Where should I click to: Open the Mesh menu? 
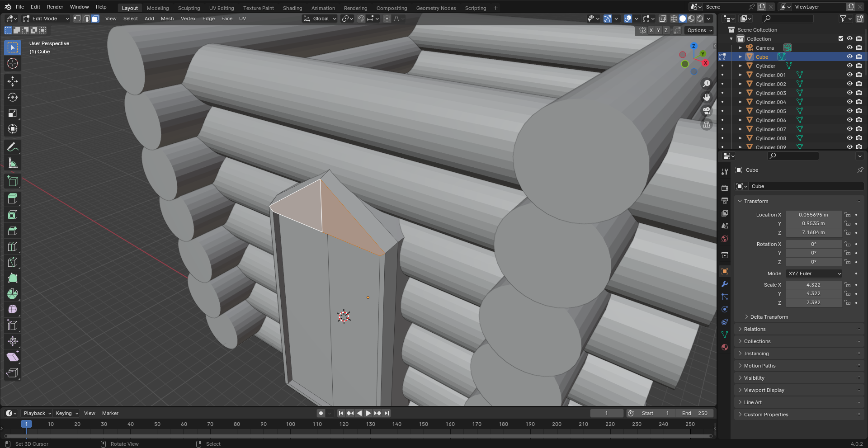[167, 19]
